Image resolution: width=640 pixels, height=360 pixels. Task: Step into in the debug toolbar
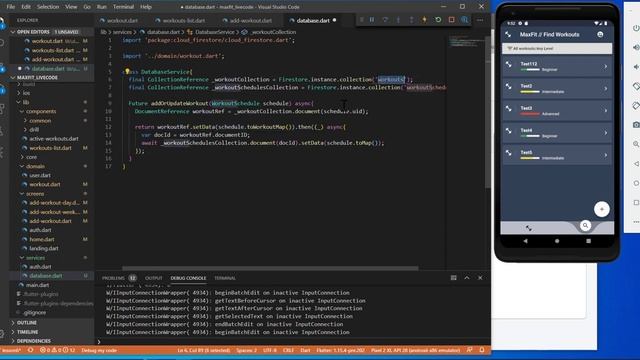(x=398, y=20)
